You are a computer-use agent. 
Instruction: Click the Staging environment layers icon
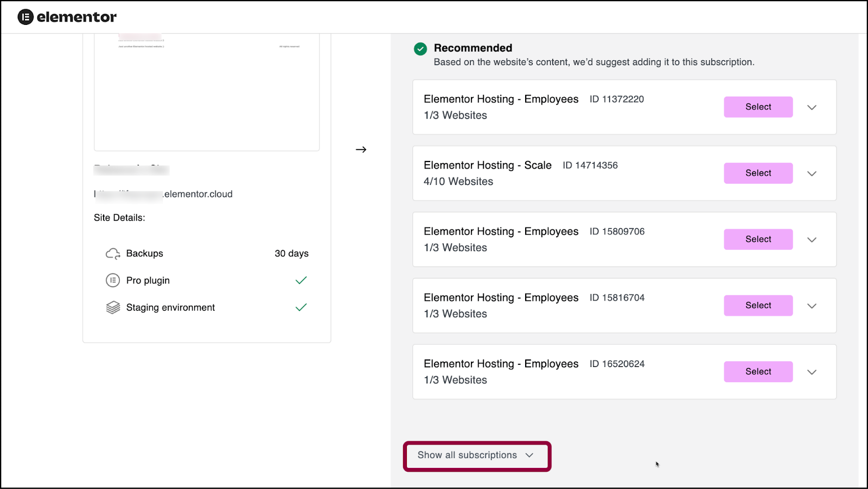point(113,307)
